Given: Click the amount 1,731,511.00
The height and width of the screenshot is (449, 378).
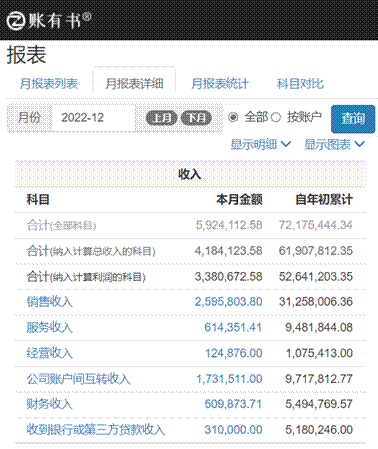Looking at the screenshot, I should [229, 379].
